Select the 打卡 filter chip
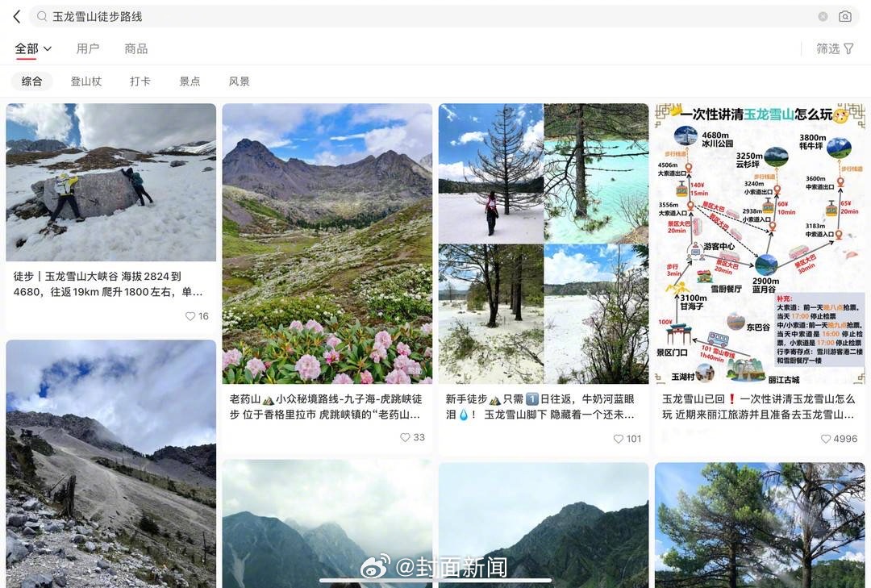The width and height of the screenshot is (871, 588). [140, 81]
